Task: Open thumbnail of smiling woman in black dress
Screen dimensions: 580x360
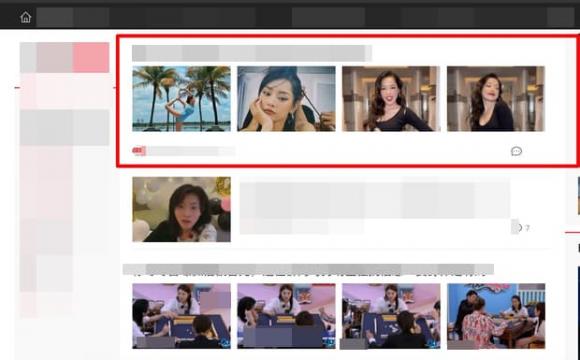Action: [391, 99]
